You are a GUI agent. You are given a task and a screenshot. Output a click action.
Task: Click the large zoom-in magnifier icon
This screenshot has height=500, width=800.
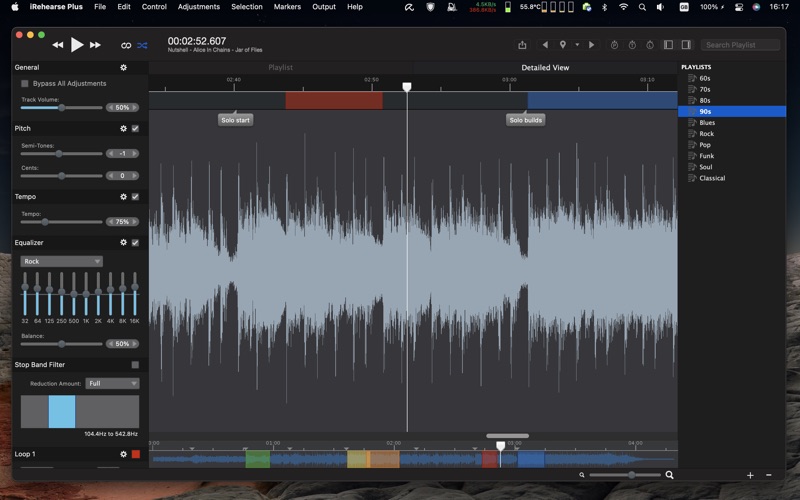669,475
